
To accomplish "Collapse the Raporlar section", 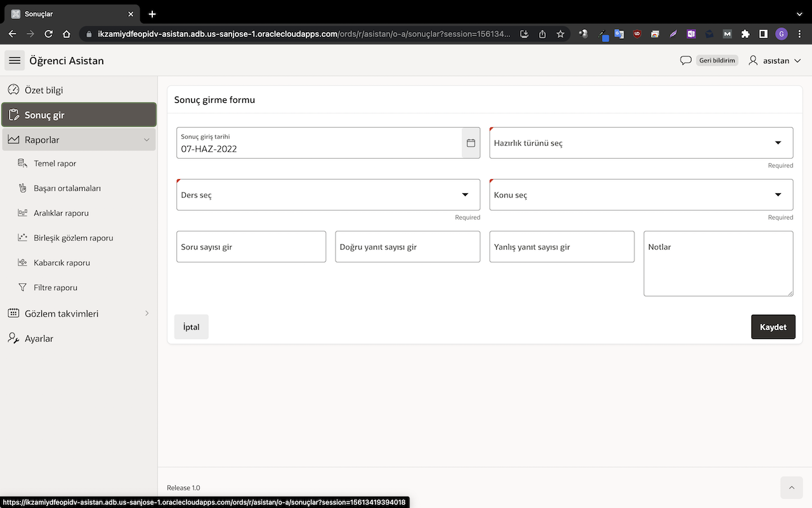I will [147, 140].
